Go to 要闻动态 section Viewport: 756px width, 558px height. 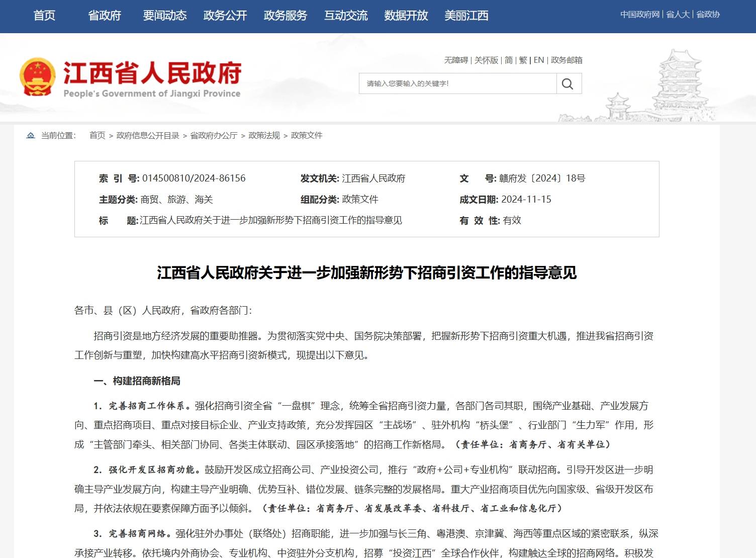pos(164,16)
